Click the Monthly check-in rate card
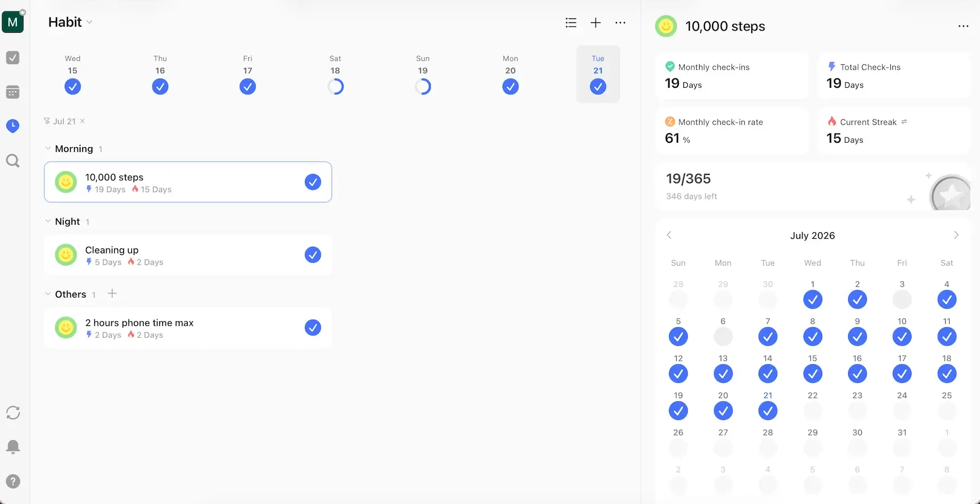 732,130
